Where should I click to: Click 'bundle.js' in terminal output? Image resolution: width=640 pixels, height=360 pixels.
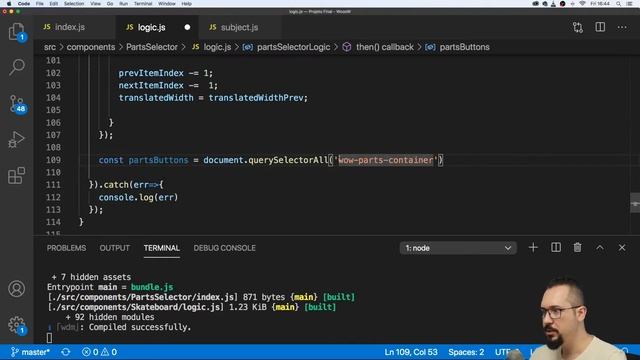[x=152, y=287]
